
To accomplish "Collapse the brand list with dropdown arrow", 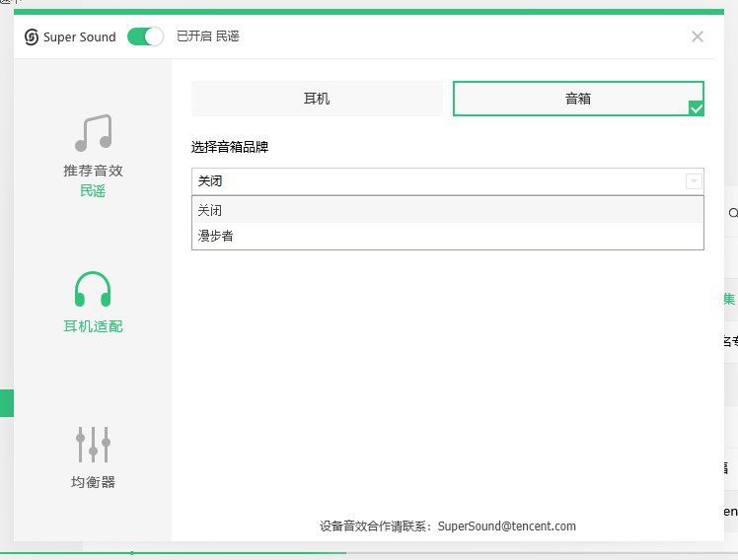I will (694, 181).
